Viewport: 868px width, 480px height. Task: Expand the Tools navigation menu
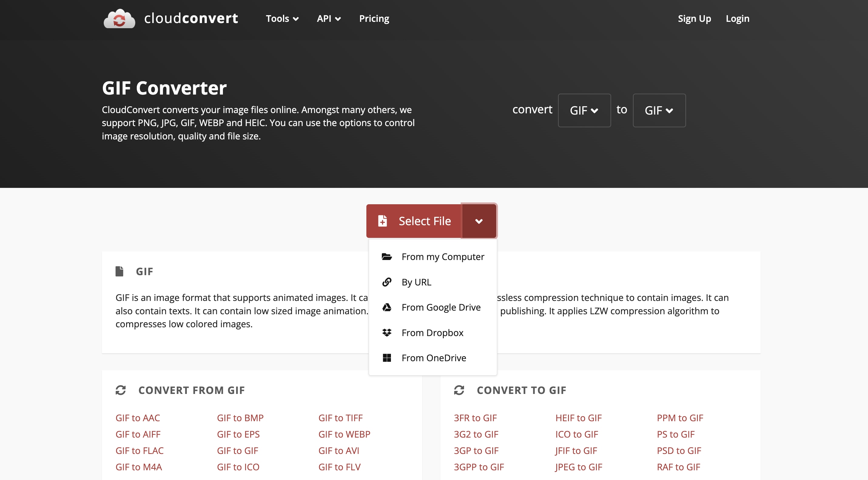coord(282,18)
